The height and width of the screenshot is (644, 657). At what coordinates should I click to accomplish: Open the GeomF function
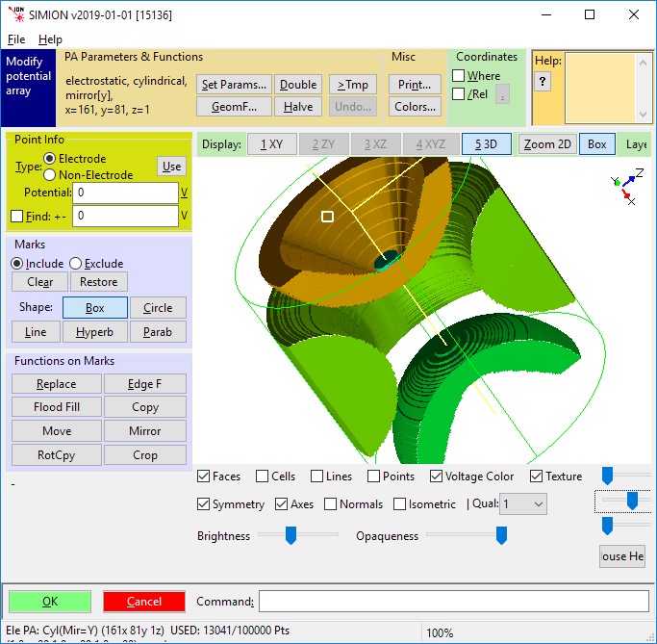(234, 107)
